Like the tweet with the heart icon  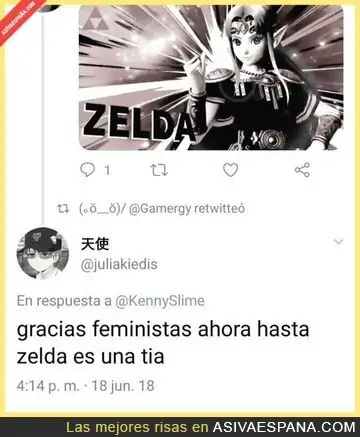[230, 170]
